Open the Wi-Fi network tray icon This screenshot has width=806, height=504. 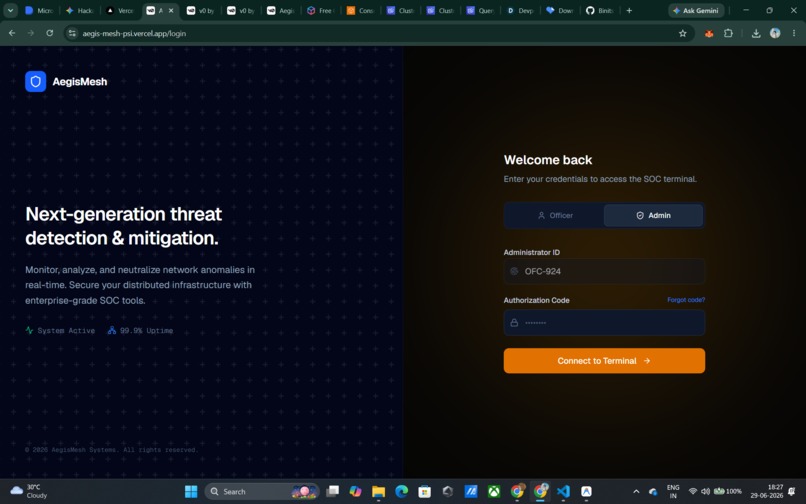pyautogui.click(x=693, y=492)
